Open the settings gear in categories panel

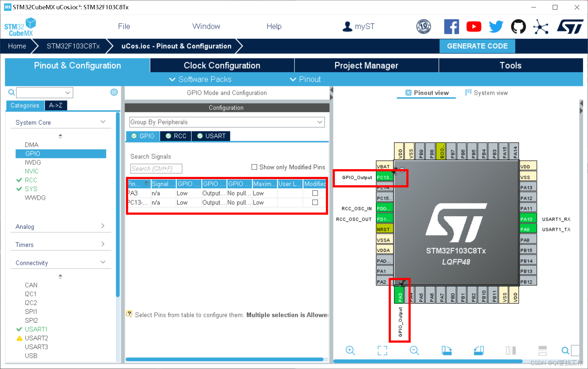tap(114, 92)
